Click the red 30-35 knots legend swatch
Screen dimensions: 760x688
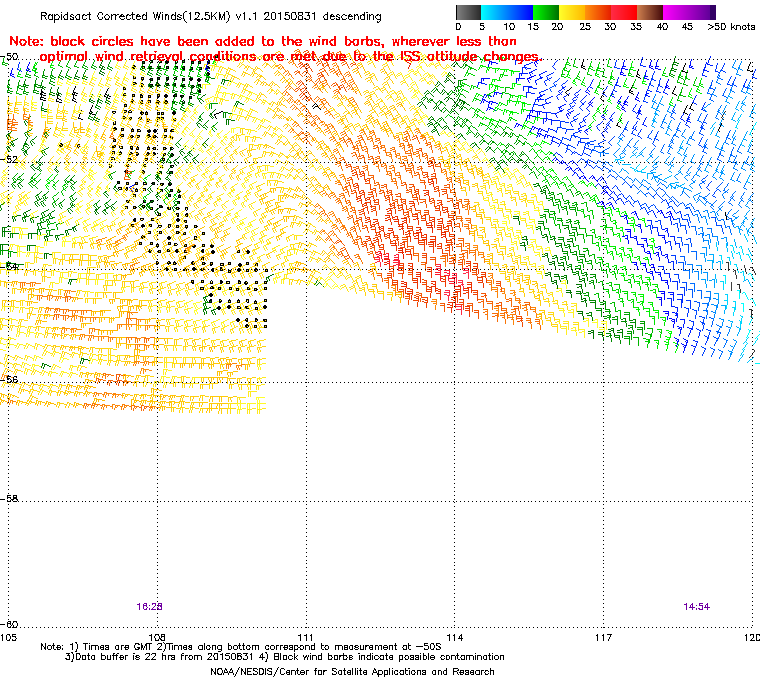click(x=624, y=12)
